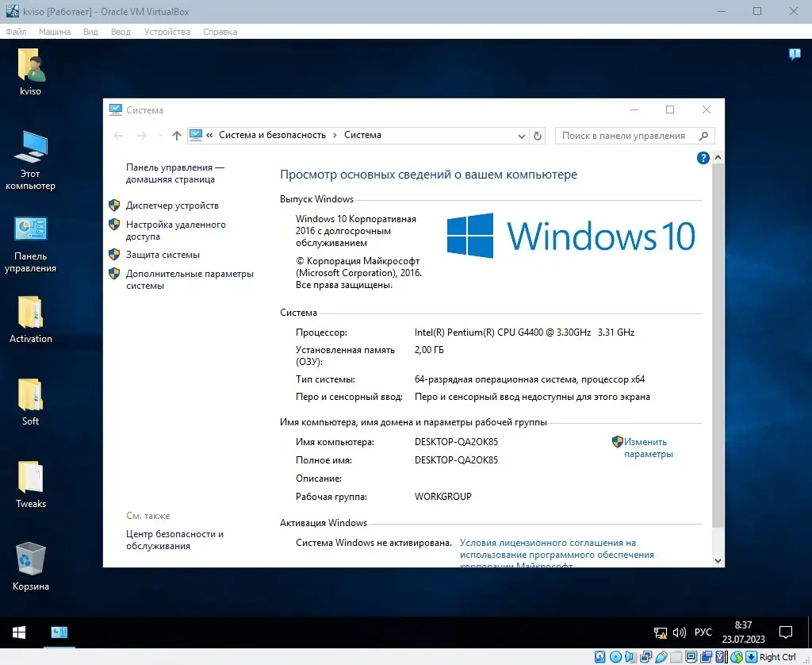This screenshot has width=812, height=665.
Task: Open the recent locations dropdown arrow
Action: [160, 136]
